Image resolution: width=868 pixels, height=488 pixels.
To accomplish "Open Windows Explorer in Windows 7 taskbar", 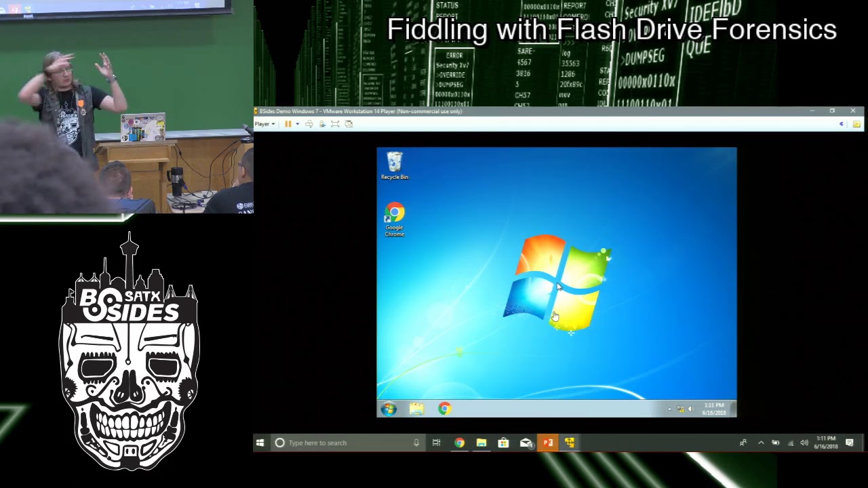I will pyautogui.click(x=416, y=409).
